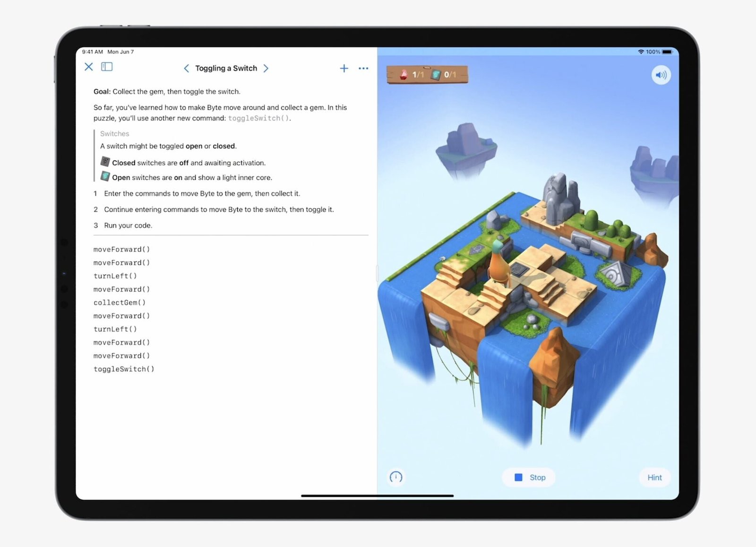Show the Hint for this puzzle
Image resolution: width=756 pixels, height=547 pixels.
(654, 478)
